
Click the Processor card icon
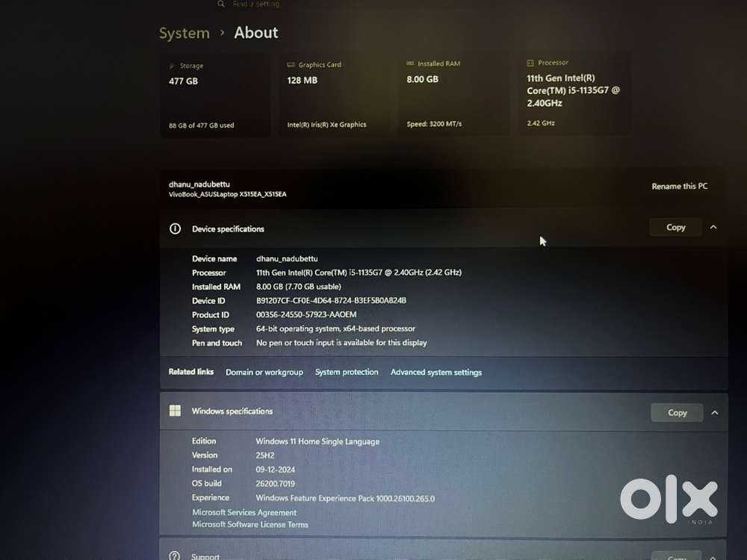pyautogui.click(x=530, y=63)
